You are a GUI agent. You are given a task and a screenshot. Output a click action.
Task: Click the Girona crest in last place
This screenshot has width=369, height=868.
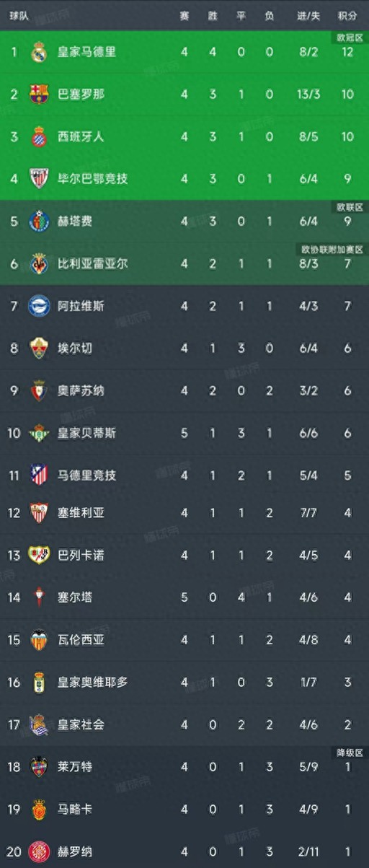tap(39, 851)
